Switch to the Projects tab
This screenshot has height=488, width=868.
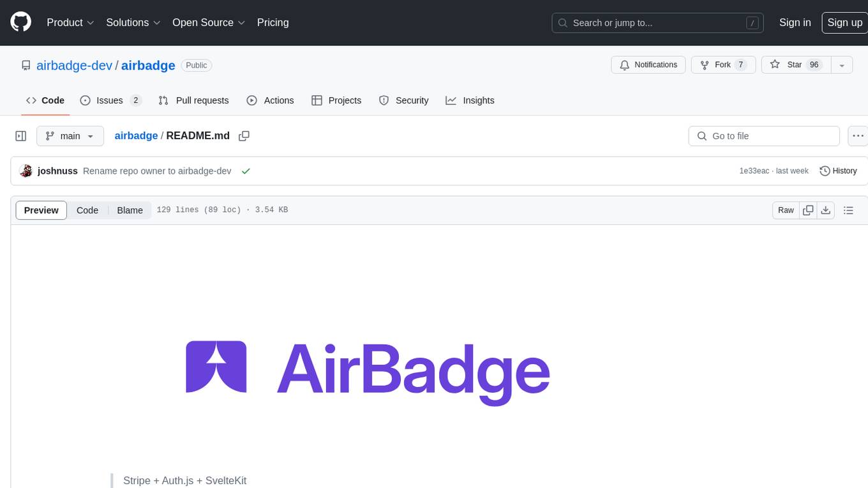pyautogui.click(x=336, y=100)
